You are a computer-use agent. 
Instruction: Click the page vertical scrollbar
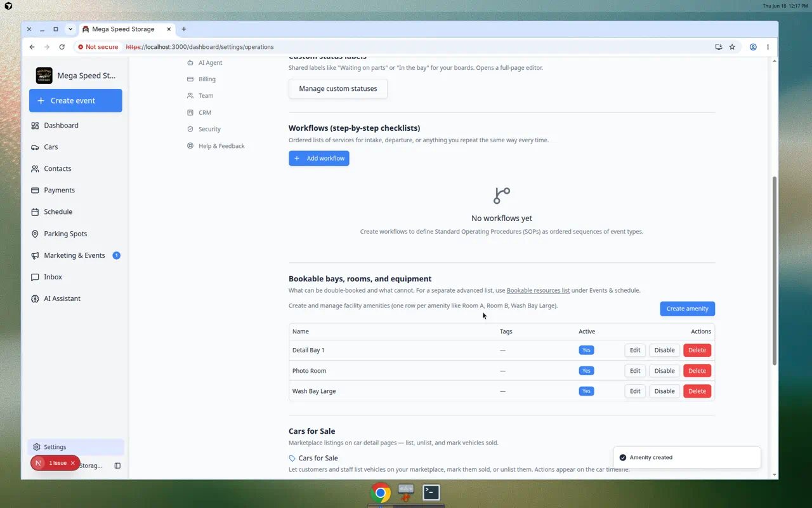pos(774,271)
